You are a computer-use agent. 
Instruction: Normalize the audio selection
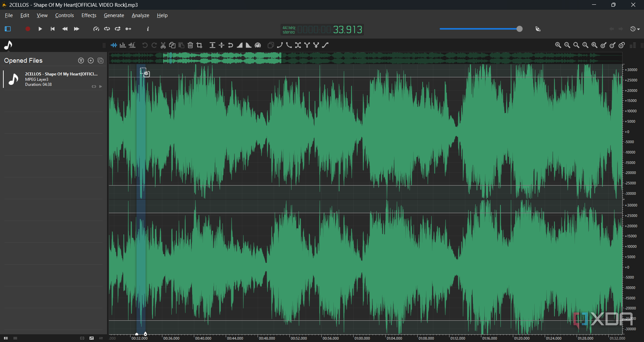[212, 45]
